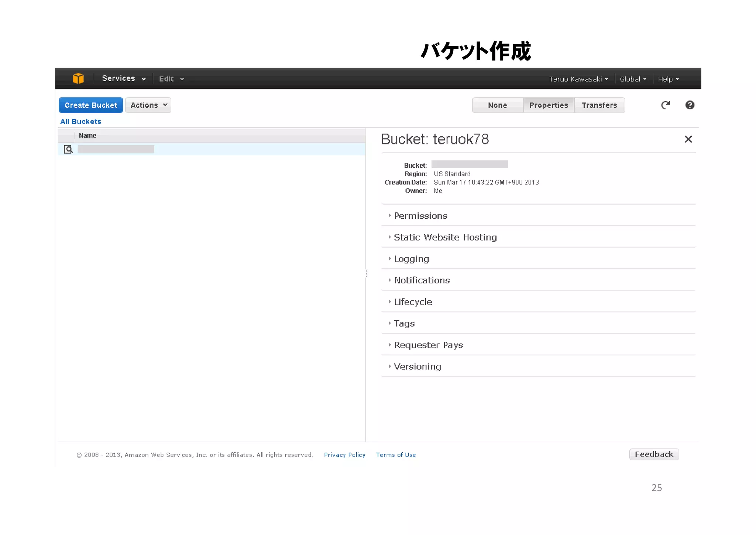Expand the Tags section
Screen dimensions: 756x535
pyautogui.click(x=538, y=323)
